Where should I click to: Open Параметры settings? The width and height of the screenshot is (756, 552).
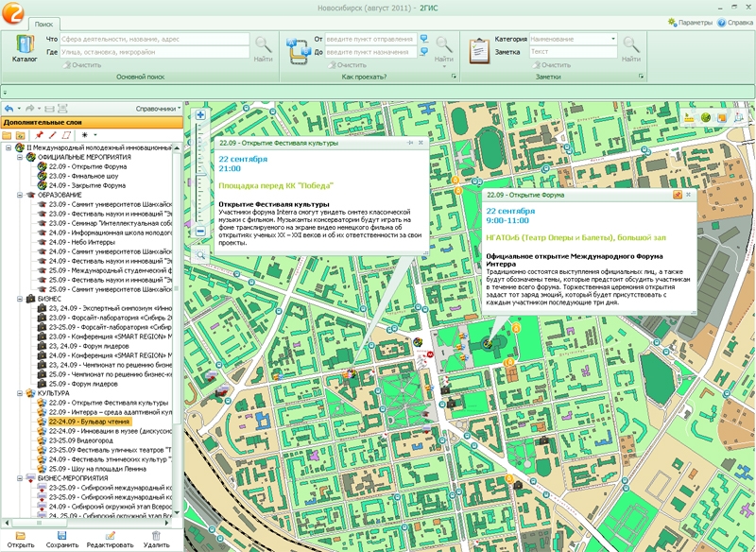pos(690,23)
